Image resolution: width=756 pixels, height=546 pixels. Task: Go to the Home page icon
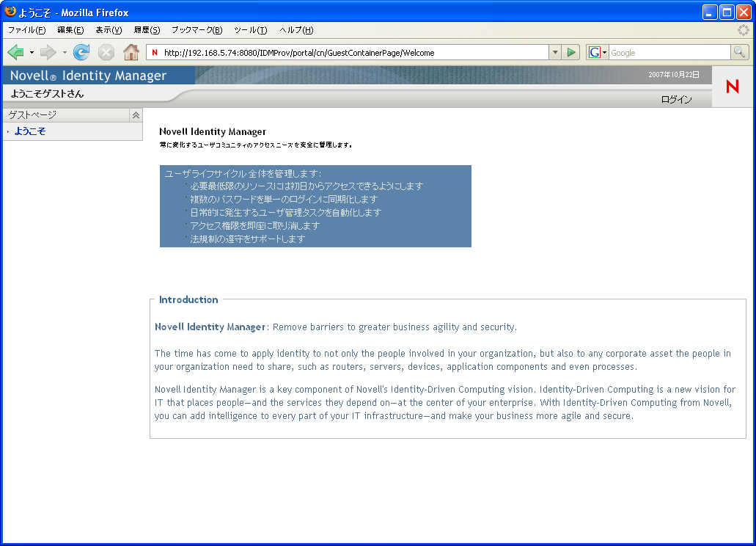[x=131, y=52]
